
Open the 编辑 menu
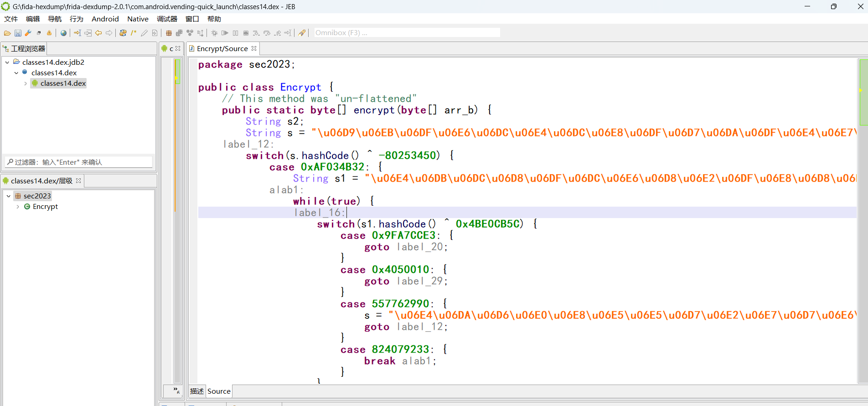tap(32, 19)
